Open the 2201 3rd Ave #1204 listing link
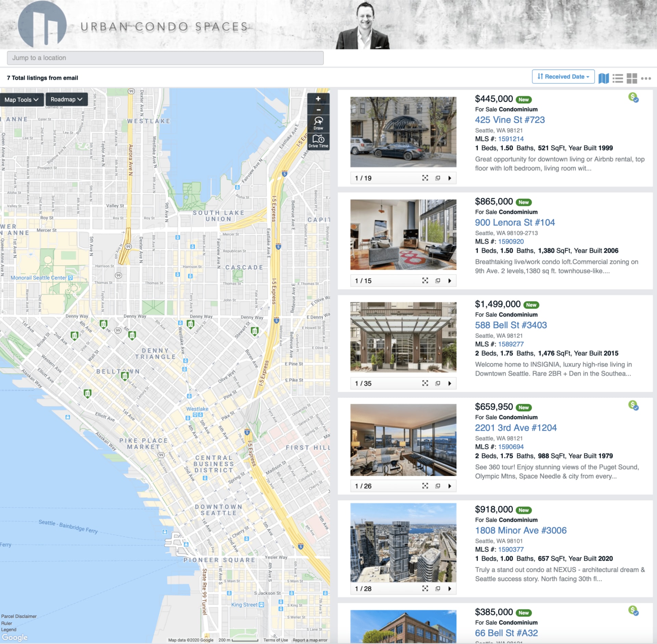 [515, 428]
